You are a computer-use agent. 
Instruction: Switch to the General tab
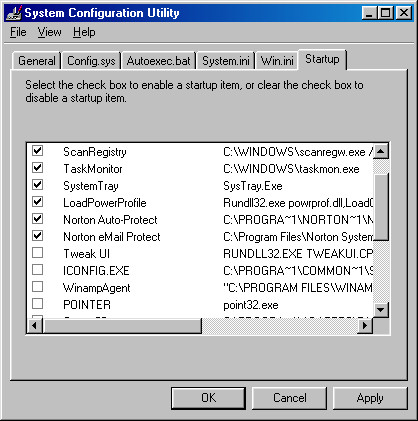tap(37, 61)
